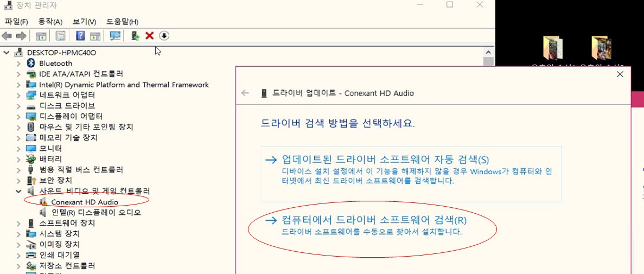This screenshot has width=644, height=274.
Task: Expand Intel(R) Dynamic Platform and Thermal Framework
Action: point(18,85)
